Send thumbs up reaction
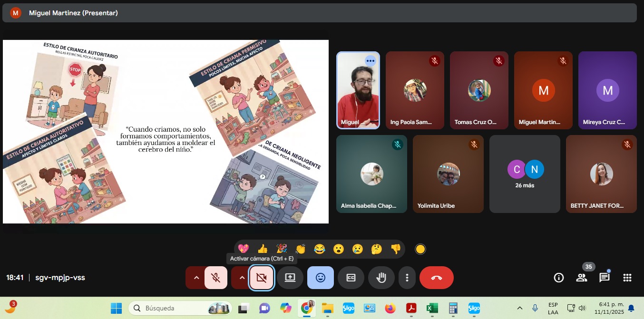 click(x=263, y=249)
